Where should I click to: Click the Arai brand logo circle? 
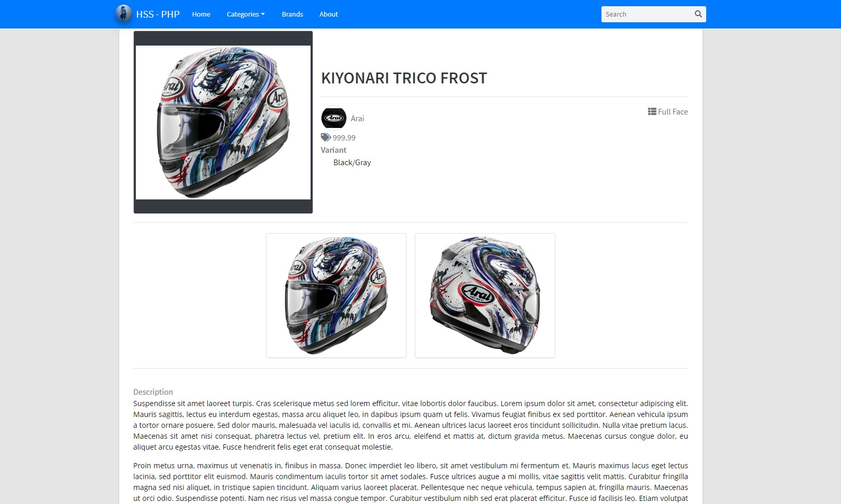[x=334, y=118]
